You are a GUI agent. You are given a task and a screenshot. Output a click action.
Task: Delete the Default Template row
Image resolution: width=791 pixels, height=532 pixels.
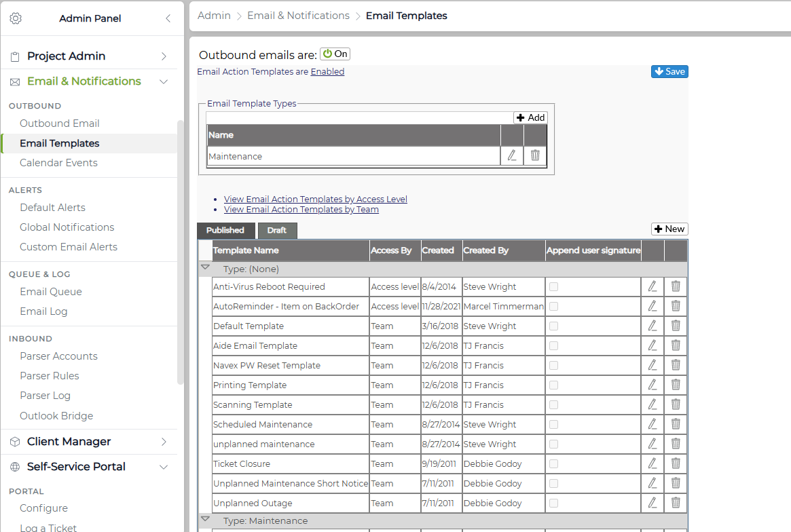pos(676,326)
